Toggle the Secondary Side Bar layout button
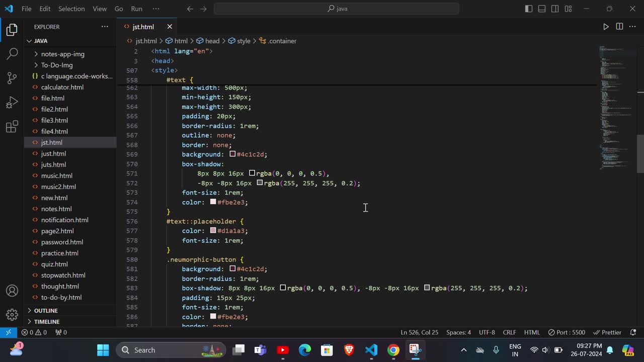The width and height of the screenshot is (644, 362). click(555, 9)
